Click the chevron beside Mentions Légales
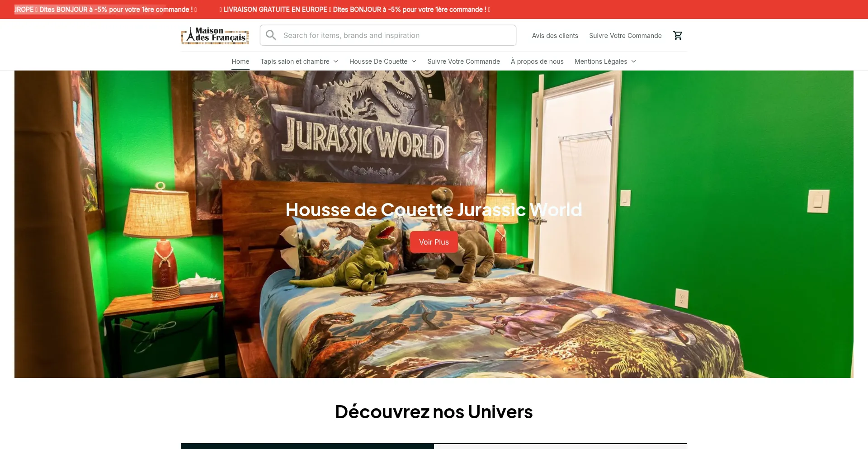 tap(633, 61)
